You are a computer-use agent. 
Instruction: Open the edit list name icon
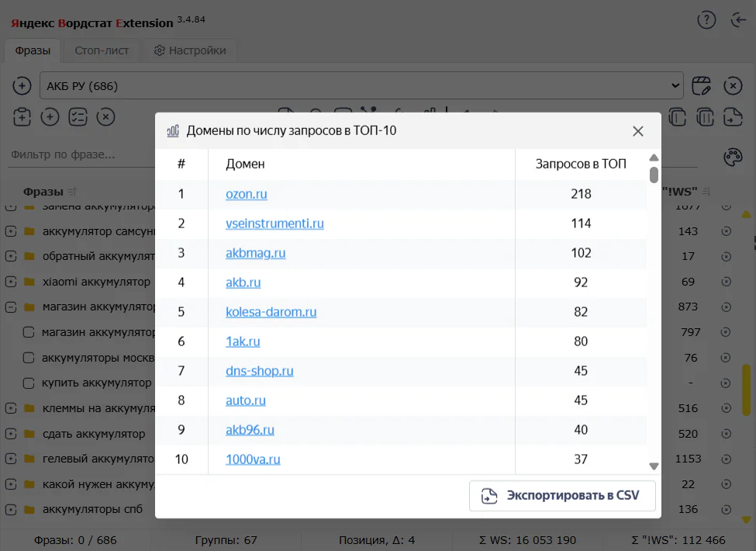click(701, 86)
